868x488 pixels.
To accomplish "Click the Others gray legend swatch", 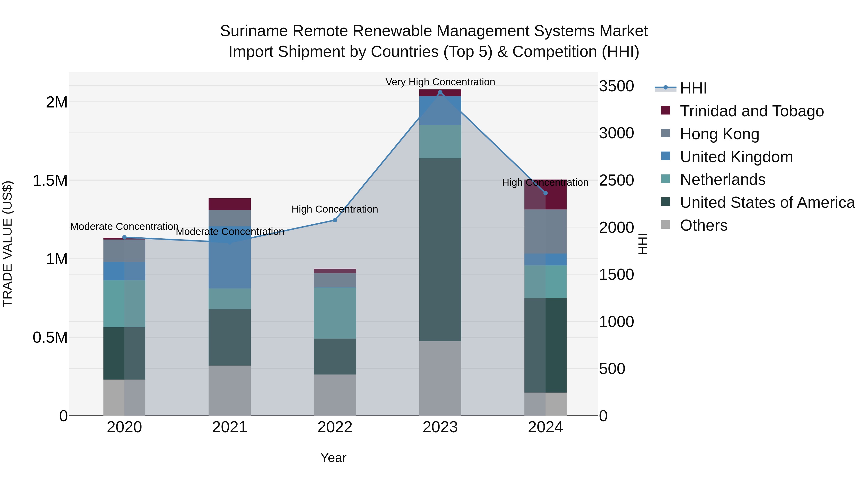I will tap(665, 224).
